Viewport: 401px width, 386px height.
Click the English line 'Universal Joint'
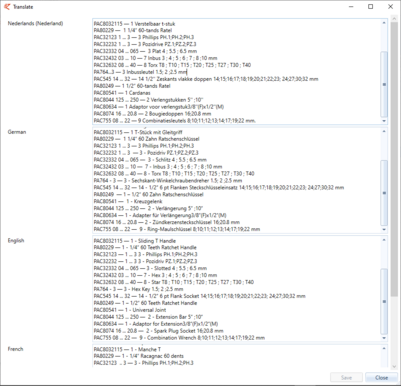130,310
